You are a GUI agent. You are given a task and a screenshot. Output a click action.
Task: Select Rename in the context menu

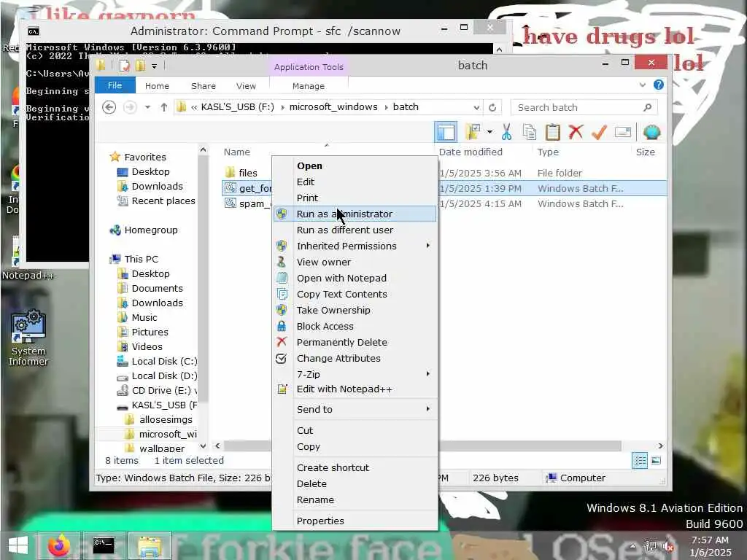[355, 499]
